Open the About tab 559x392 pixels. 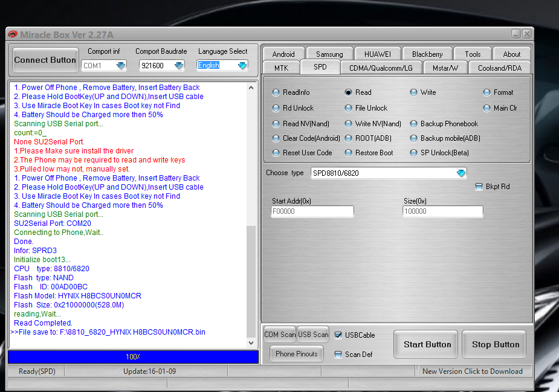point(512,54)
